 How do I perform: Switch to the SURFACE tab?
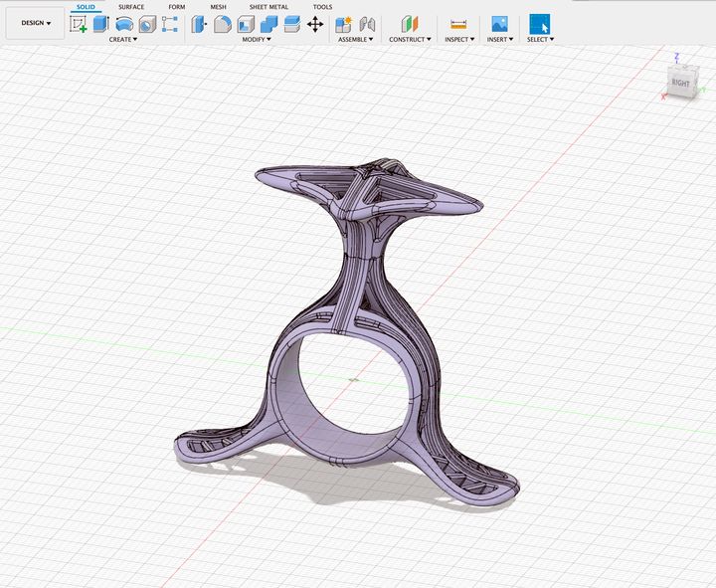131,7
